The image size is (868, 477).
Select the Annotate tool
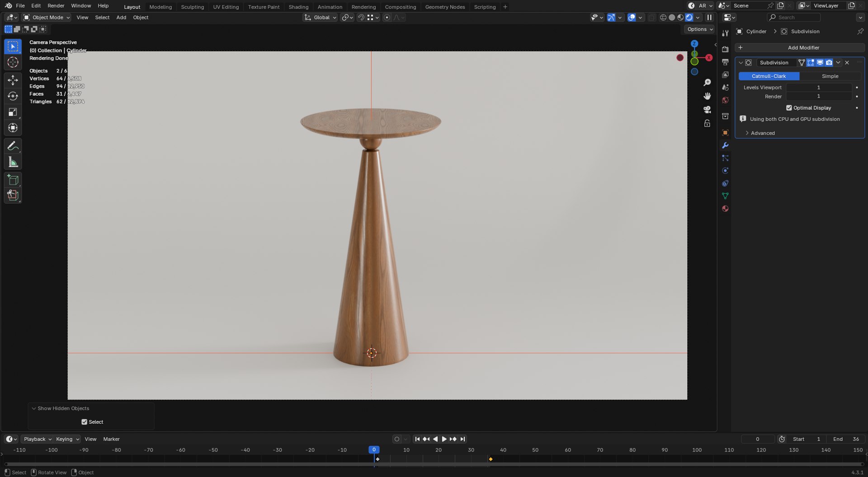(13, 146)
